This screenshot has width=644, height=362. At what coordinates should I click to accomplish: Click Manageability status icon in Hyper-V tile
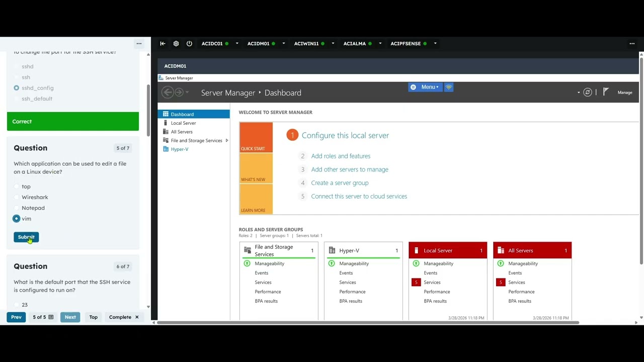click(332, 263)
